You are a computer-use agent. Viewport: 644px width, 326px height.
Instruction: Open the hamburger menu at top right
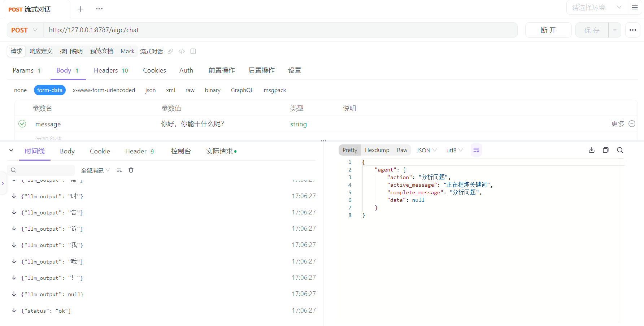tap(635, 8)
